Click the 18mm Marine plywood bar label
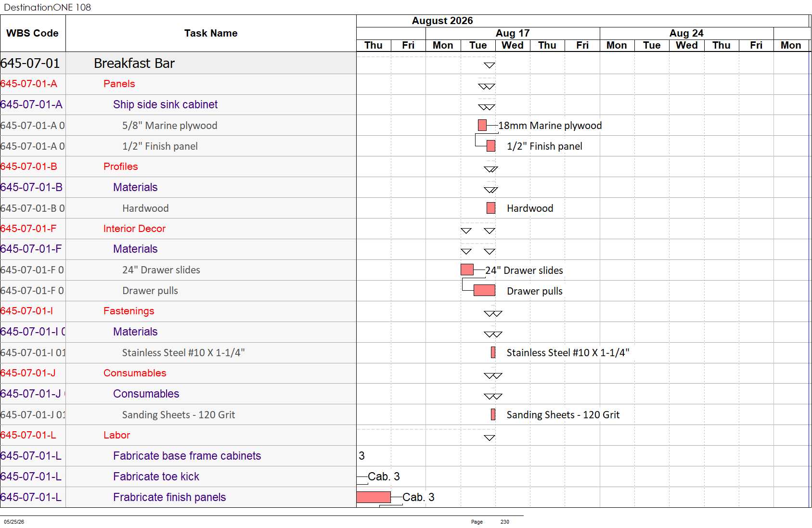 click(x=550, y=126)
